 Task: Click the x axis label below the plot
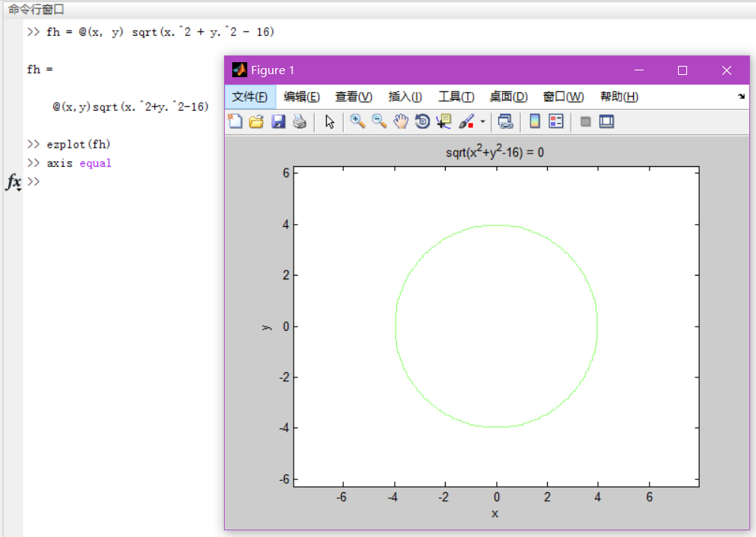[495, 514]
